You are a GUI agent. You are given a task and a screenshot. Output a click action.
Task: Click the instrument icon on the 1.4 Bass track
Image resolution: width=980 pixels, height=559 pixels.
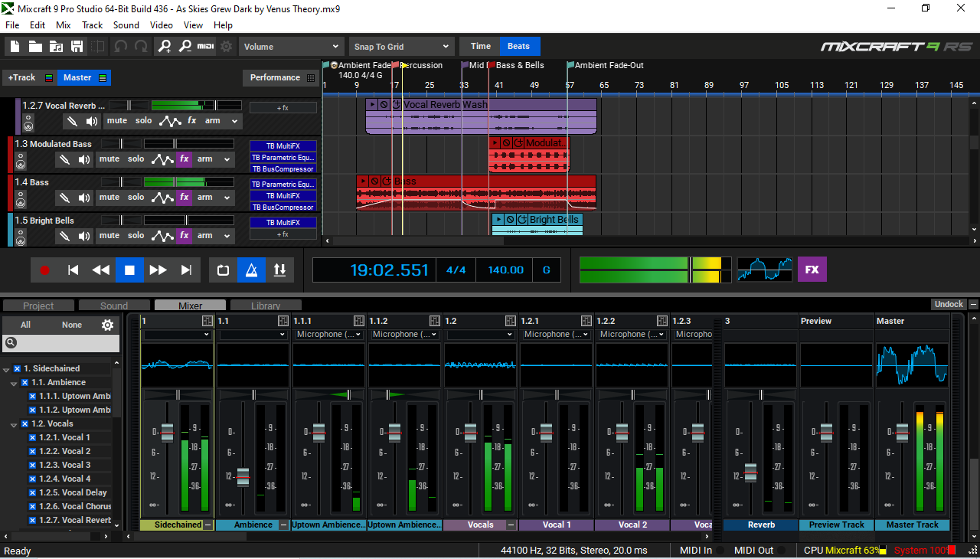click(21, 200)
